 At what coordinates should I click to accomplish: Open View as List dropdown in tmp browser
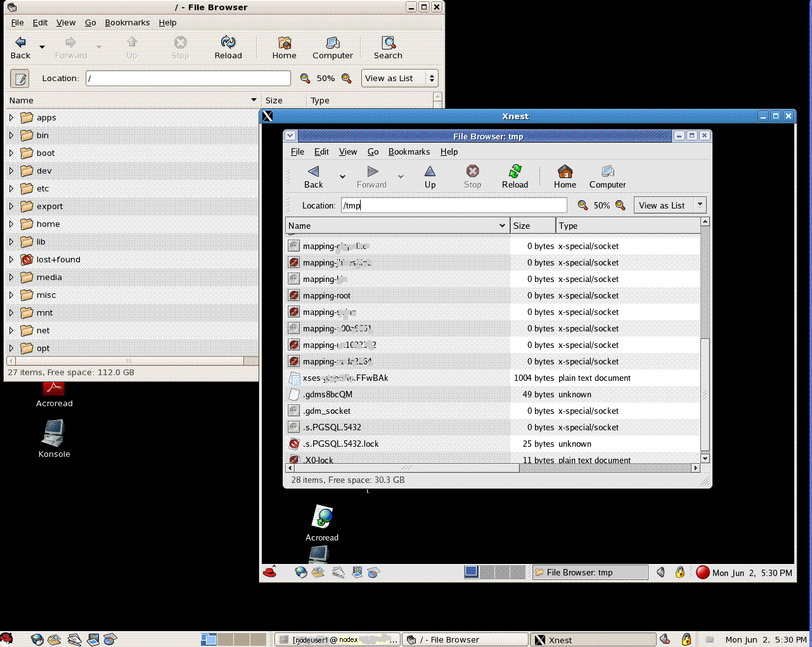tap(669, 205)
